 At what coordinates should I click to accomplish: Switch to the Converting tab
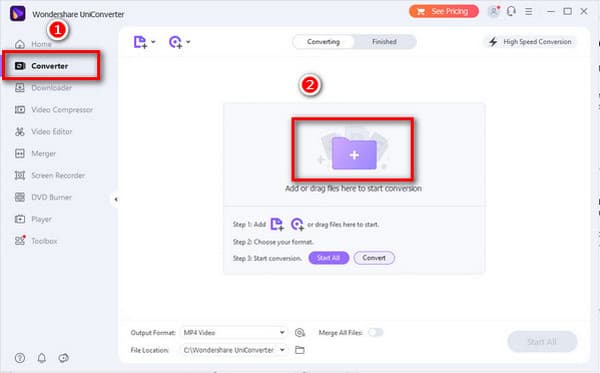coord(323,42)
